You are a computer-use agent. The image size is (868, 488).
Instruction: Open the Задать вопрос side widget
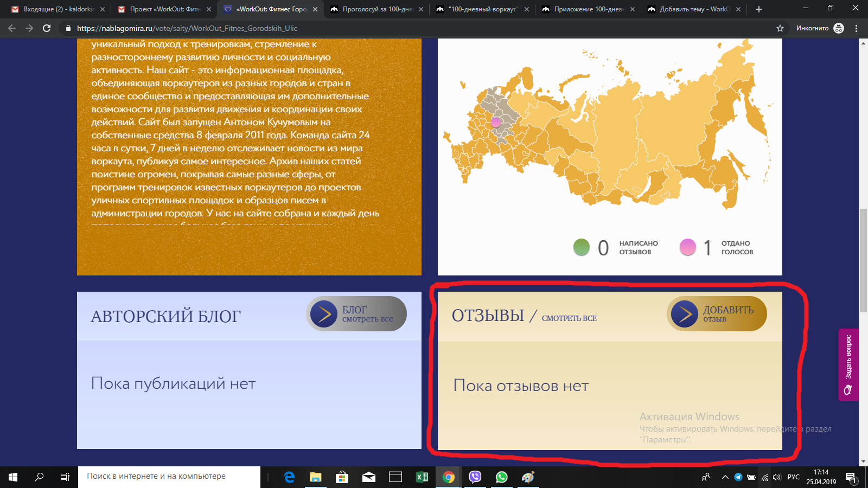click(x=848, y=364)
